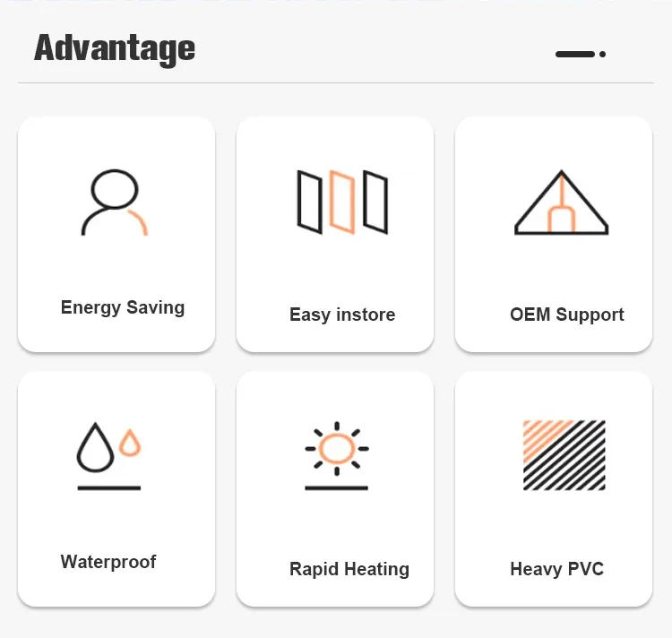
Task: Switch to the small dot pagination indicator
Action: coord(603,54)
